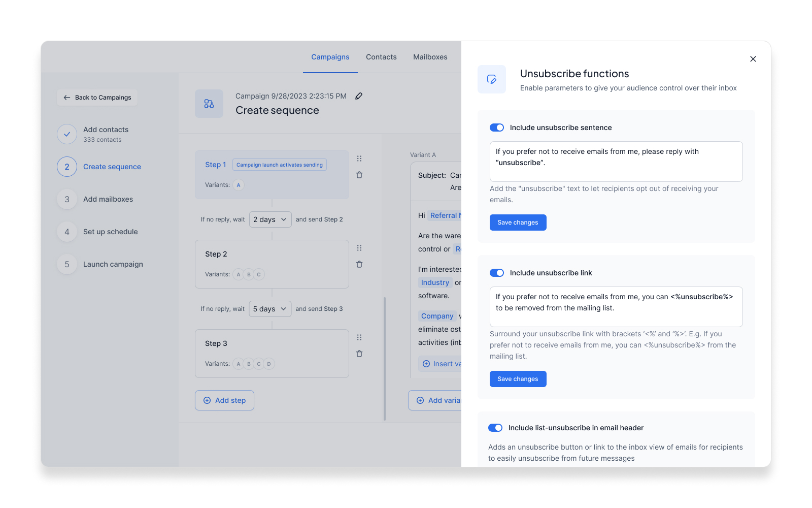
Task: Click Back to Campaings button
Action: coord(97,98)
